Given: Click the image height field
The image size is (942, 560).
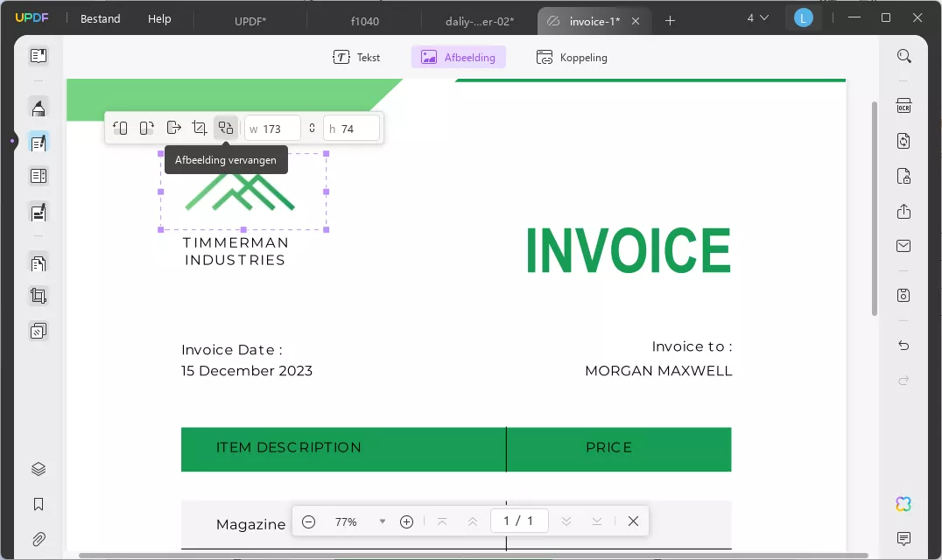Looking at the screenshot, I should pyautogui.click(x=351, y=129).
